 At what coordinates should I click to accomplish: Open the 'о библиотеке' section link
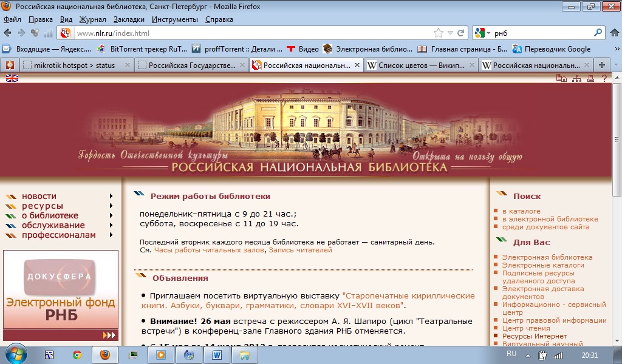pos(50,215)
